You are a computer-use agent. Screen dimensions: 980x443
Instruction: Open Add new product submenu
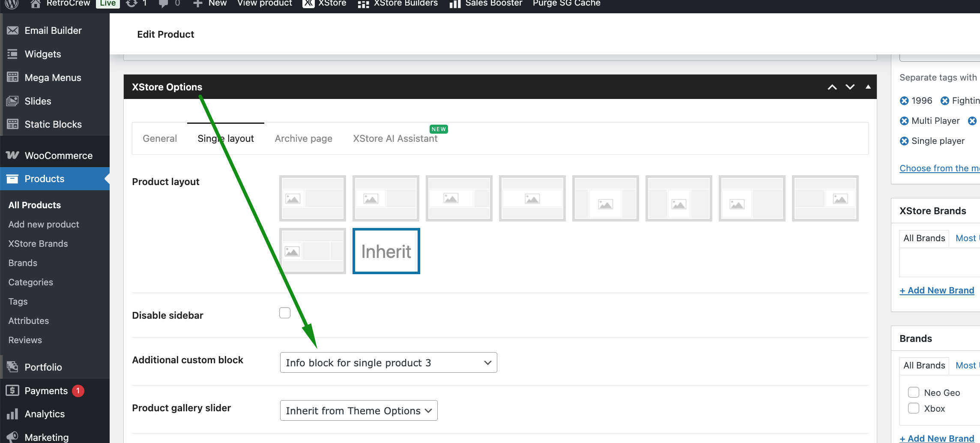click(x=44, y=224)
